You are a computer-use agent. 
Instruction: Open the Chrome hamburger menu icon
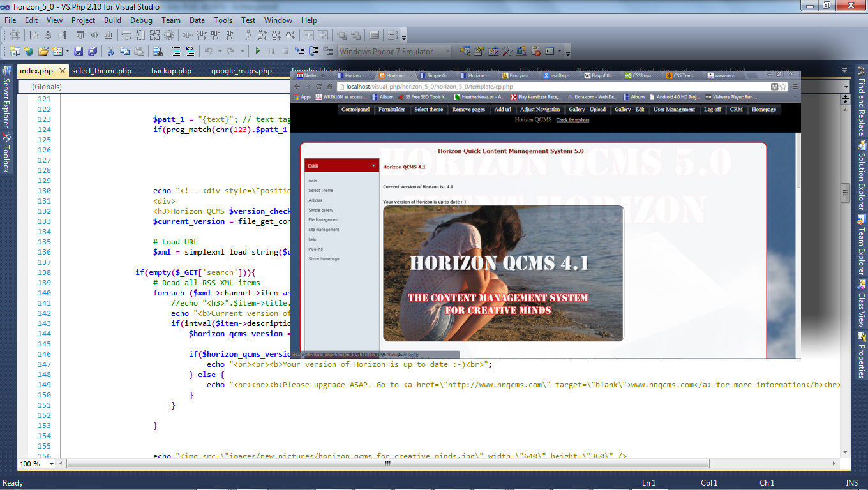point(795,87)
